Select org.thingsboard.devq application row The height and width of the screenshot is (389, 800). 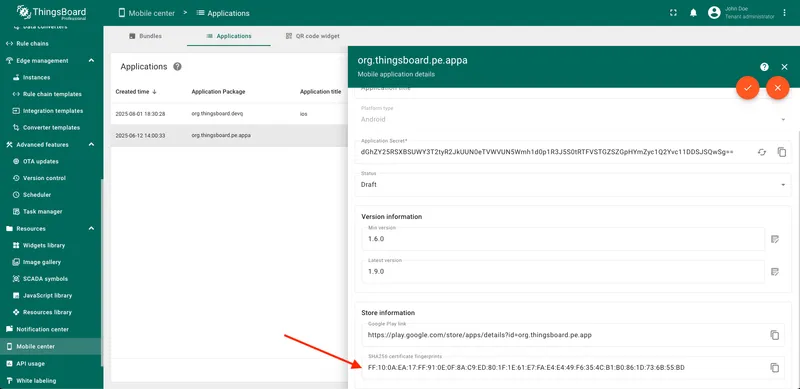[230, 114]
